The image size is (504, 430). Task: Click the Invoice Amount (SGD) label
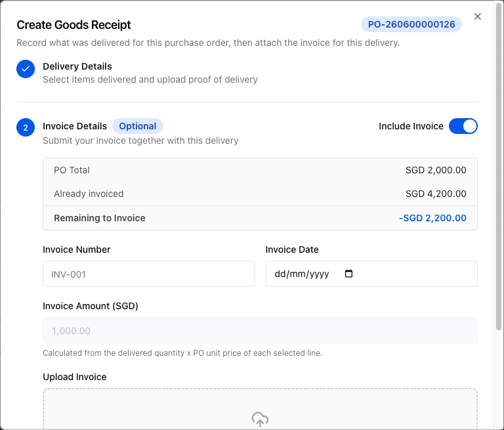(91, 306)
